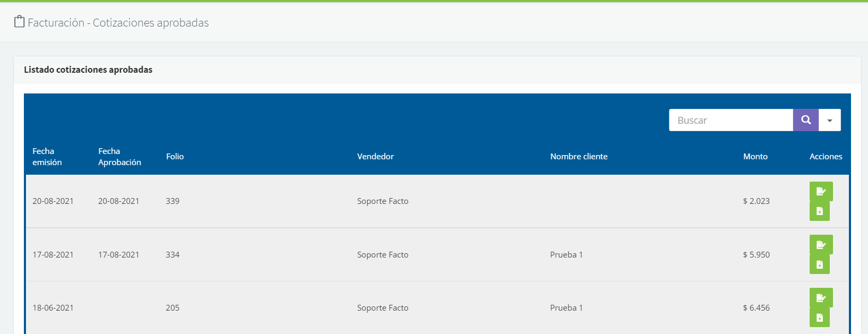The width and height of the screenshot is (868, 334).
Task: Click the magnifying glass search button
Action: [805, 120]
